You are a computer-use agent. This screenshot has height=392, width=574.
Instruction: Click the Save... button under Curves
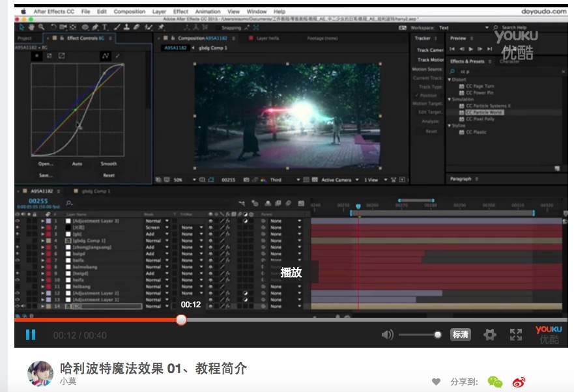pyautogui.click(x=46, y=175)
